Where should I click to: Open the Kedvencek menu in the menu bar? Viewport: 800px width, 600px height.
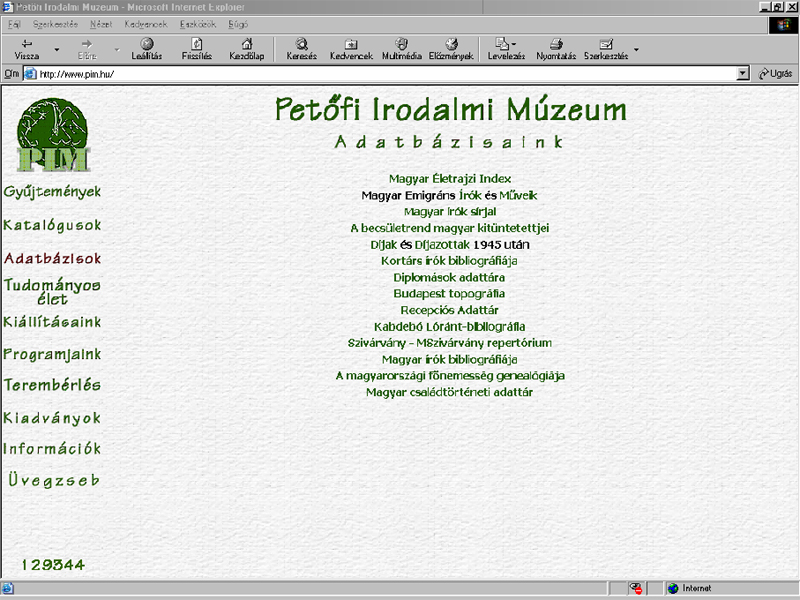[x=145, y=24]
